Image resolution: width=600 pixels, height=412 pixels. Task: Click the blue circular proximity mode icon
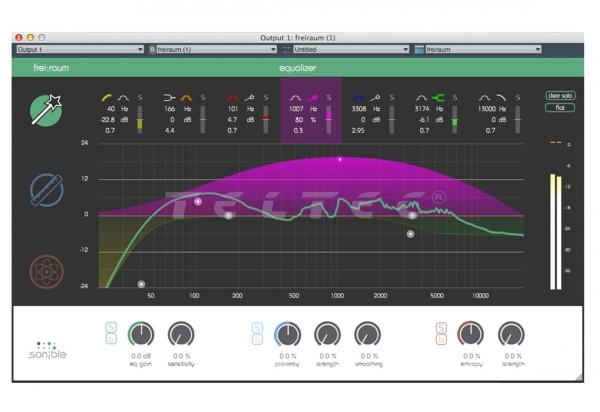pos(45,190)
